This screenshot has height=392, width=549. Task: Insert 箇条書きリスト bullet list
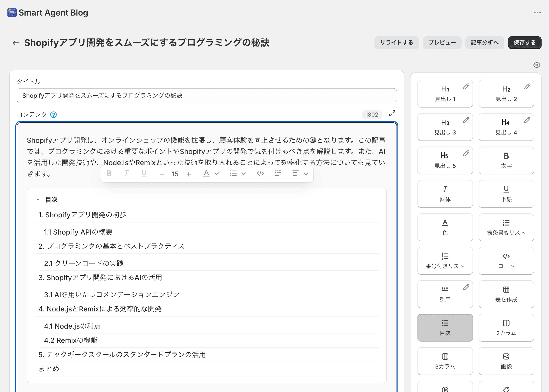[506, 227]
